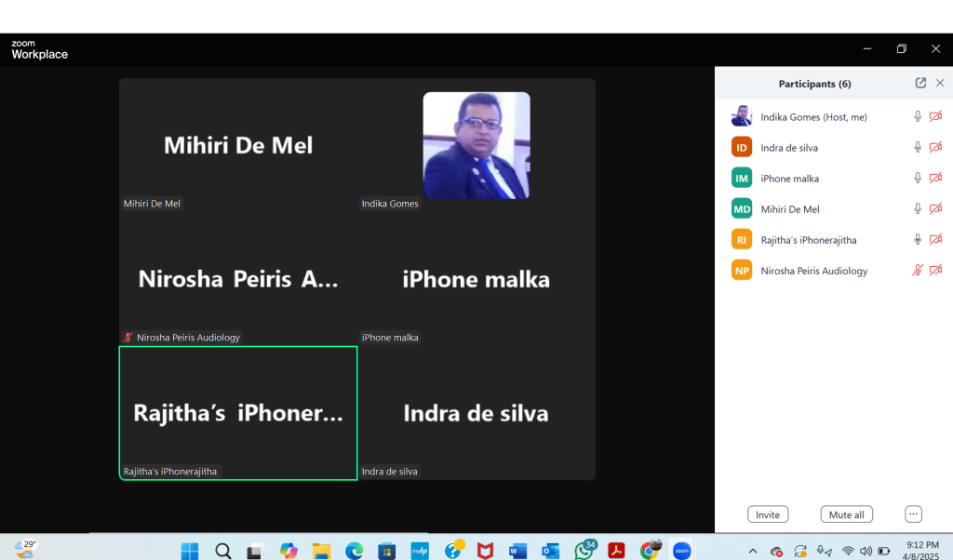The image size is (953, 560).
Task: Open Task View on the taskbar
Action: [x=255, y=551]
